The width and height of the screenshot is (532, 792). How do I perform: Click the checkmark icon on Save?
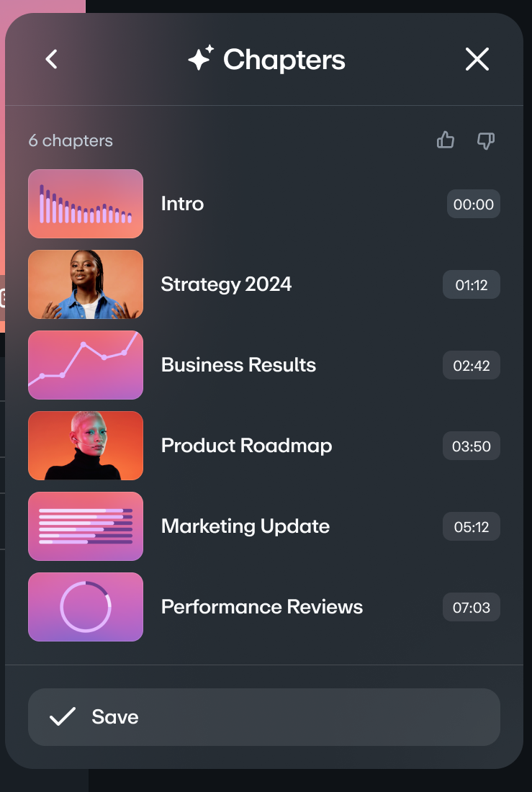click(x=63, y=717)
